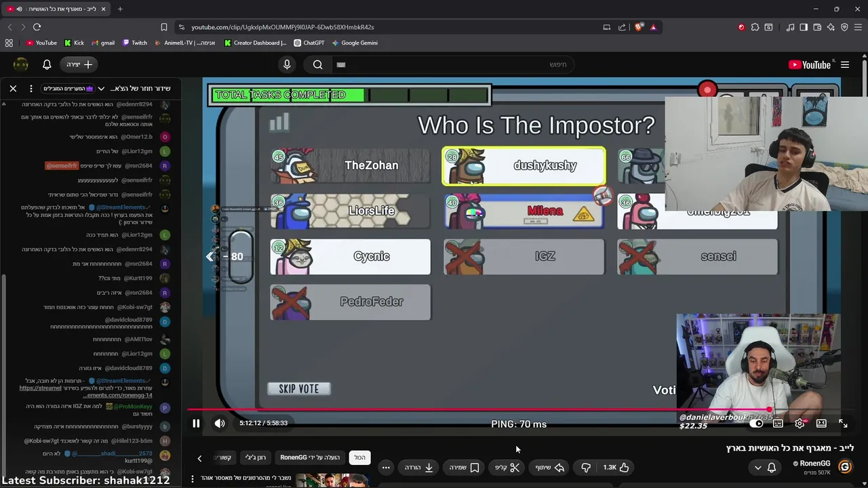Select the הכול filter chip
This screenshot has width=868, height=488.
(x=360, y=457)
